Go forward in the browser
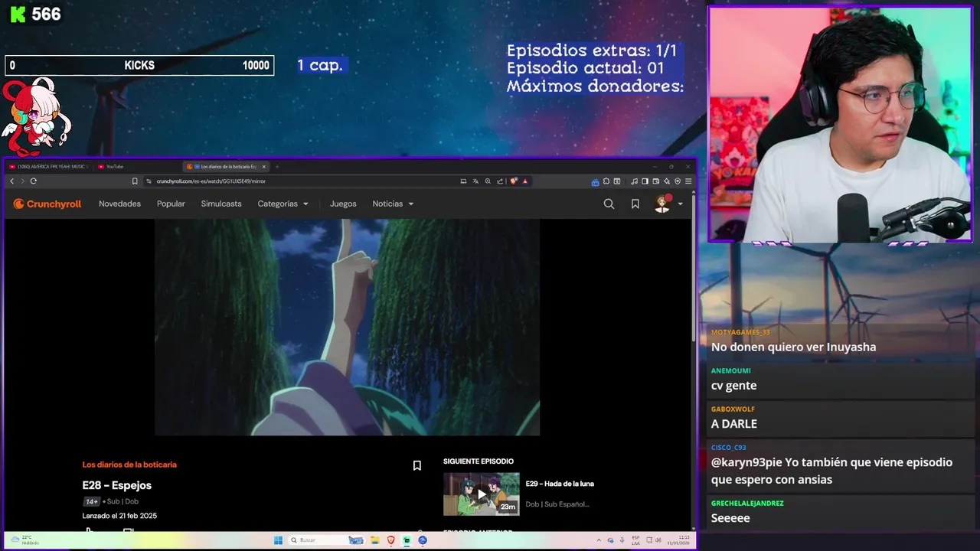The height and width of the screenshot is (551, 980). click(22, 181)
